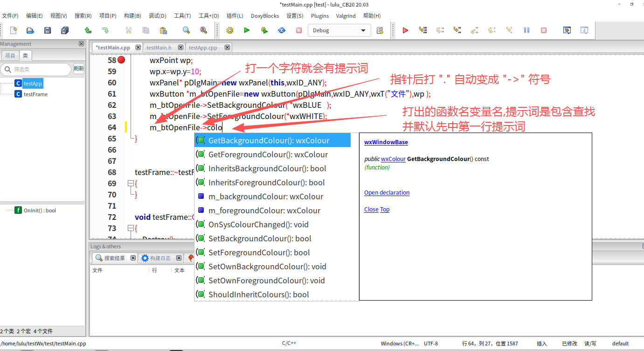Screen dimensions: 644x351
Task: Toggle the breakpoint on line 58
Action: (x=122, y=60)
